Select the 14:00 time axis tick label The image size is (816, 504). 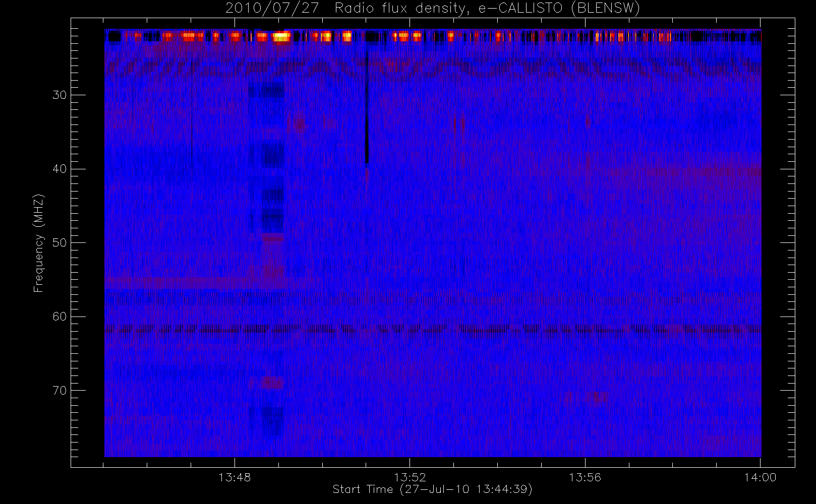point(761,477)
